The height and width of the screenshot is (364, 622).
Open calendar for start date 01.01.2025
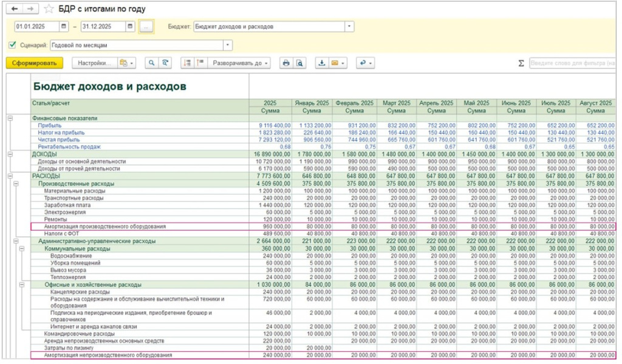tap(64, 27)
